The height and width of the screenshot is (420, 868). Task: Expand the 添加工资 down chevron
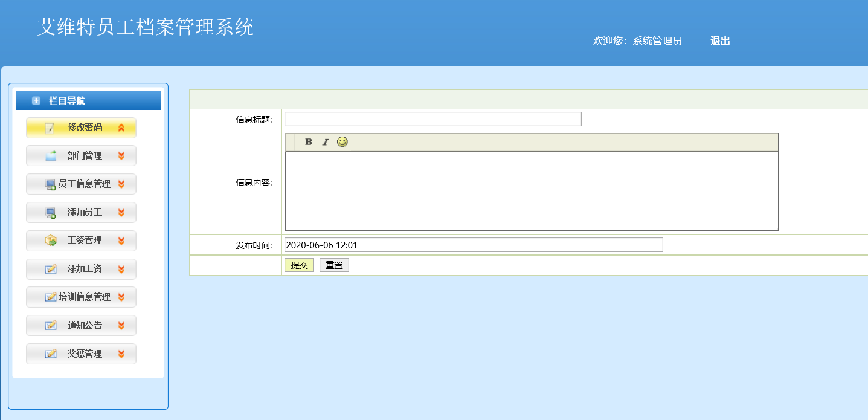[x=121, y=269]
